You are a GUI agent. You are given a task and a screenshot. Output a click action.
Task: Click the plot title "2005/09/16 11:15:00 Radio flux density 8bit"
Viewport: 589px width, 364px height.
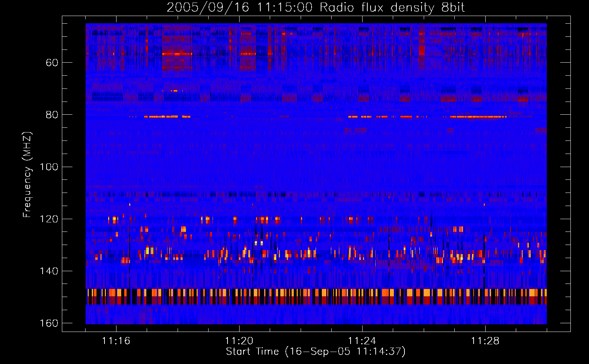tap(316, 8)
